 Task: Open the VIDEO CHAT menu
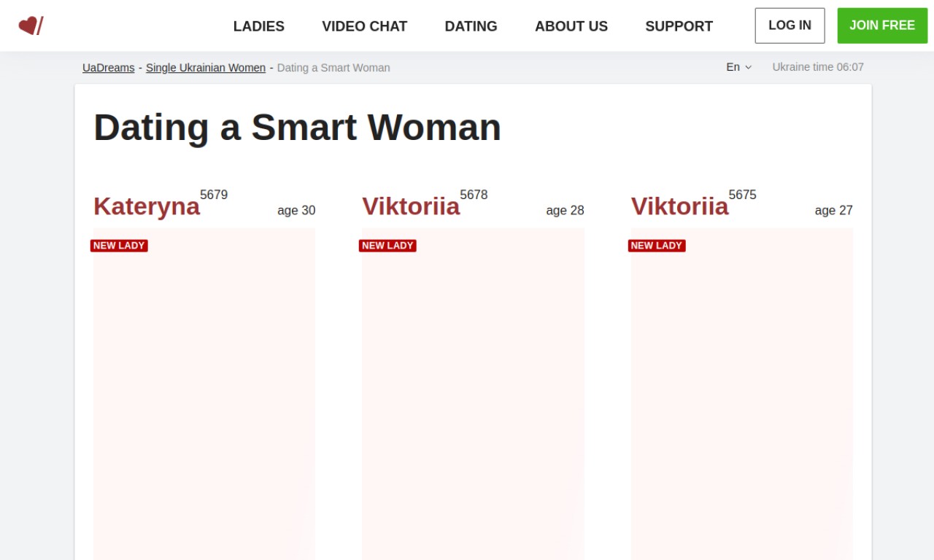[x=365, y=26]
